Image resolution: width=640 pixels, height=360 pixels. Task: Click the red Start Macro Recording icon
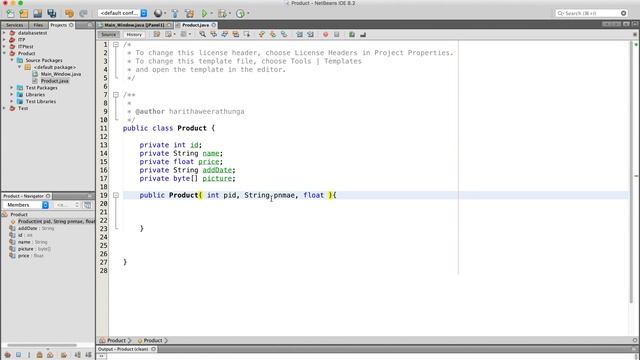(325, 35)
